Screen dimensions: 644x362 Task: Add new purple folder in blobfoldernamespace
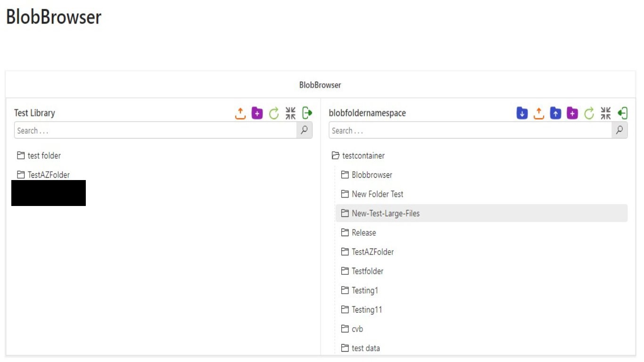tap(572, 113)
